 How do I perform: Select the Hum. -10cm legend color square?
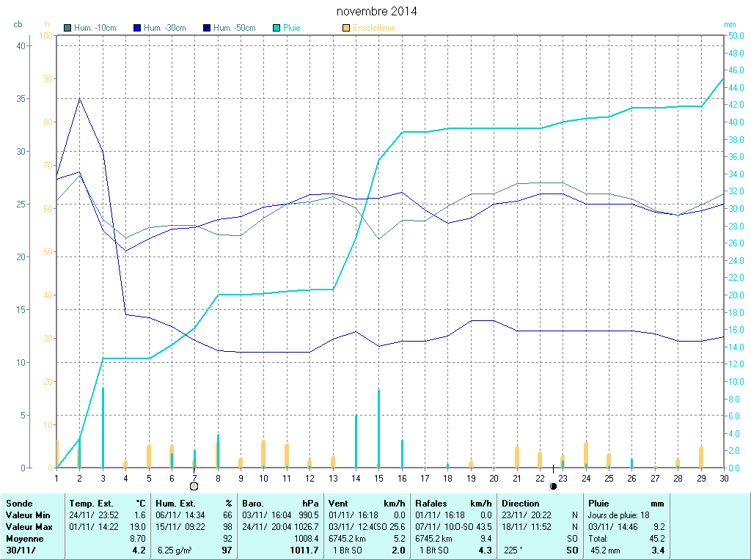pos(68,28)
